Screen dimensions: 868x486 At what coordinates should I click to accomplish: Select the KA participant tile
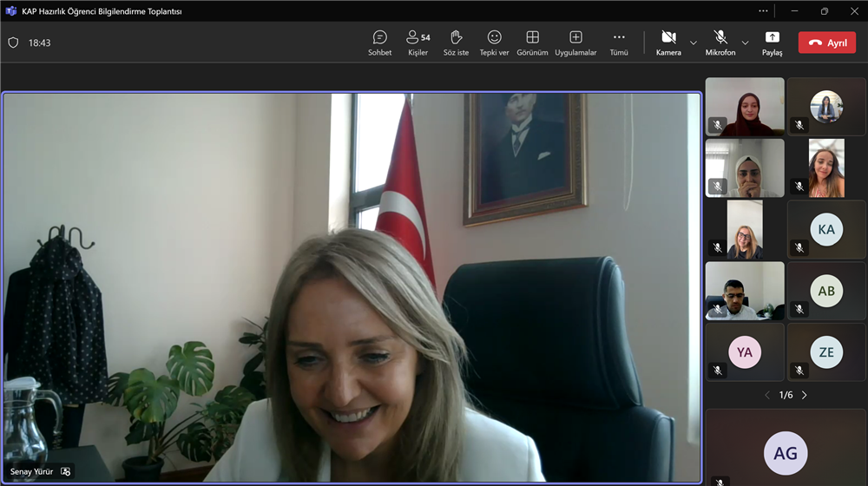point(826,230)
